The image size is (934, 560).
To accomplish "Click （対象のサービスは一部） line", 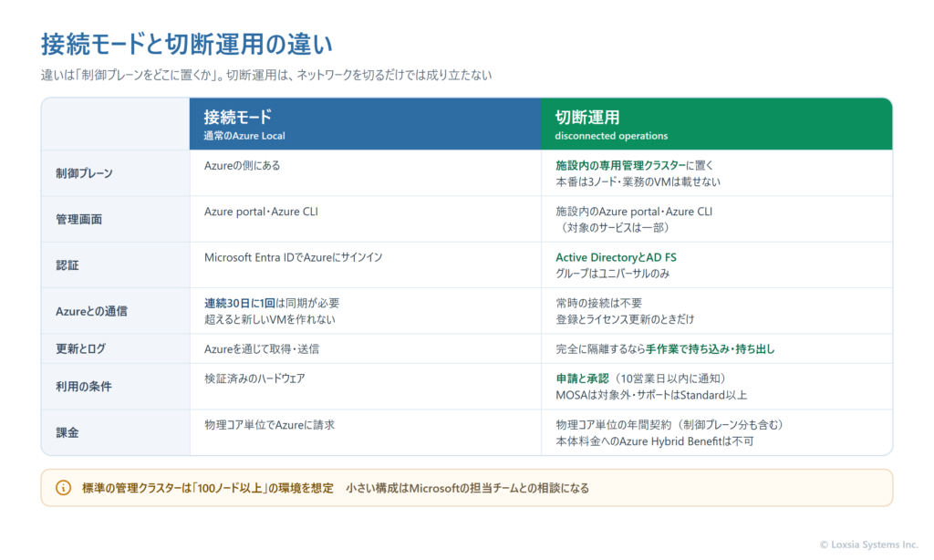I will (615, 228).
